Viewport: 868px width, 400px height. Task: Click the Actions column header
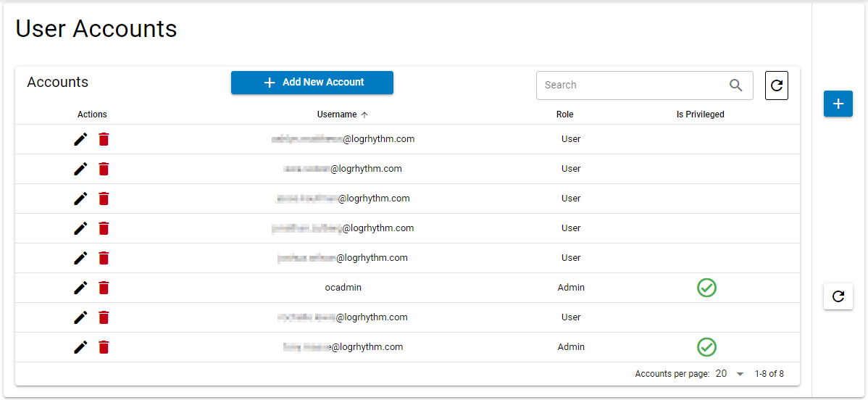coord(92,114)
